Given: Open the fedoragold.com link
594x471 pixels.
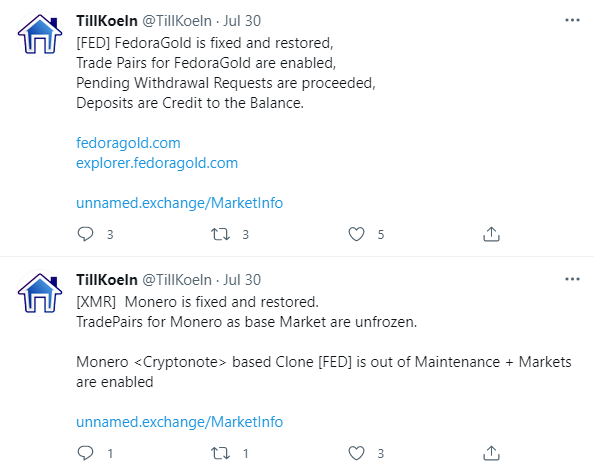Looking at the screenshot, I should [128, 143].
